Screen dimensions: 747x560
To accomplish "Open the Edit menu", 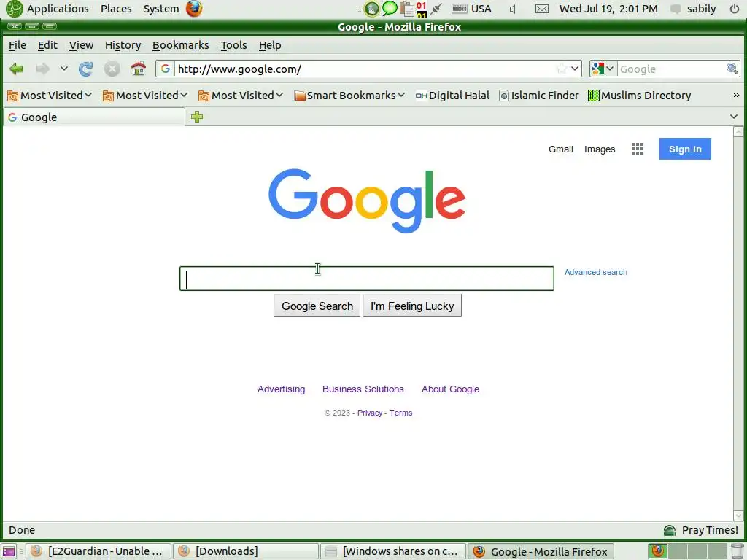I will pos(47,45).
